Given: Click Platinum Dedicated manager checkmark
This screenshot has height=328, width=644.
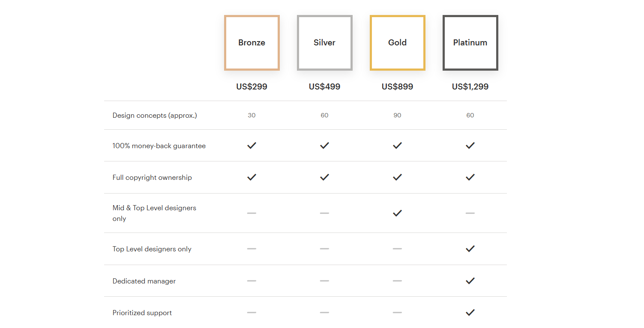Looking at the screenshot, I should coord(470,281).
